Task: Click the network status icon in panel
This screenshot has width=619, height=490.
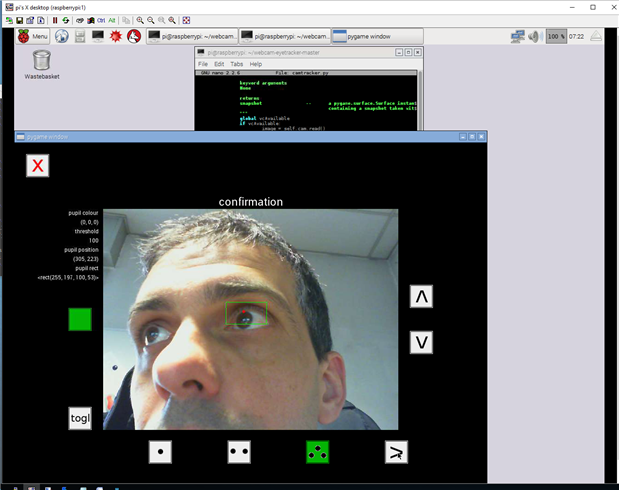Action: 518,36
